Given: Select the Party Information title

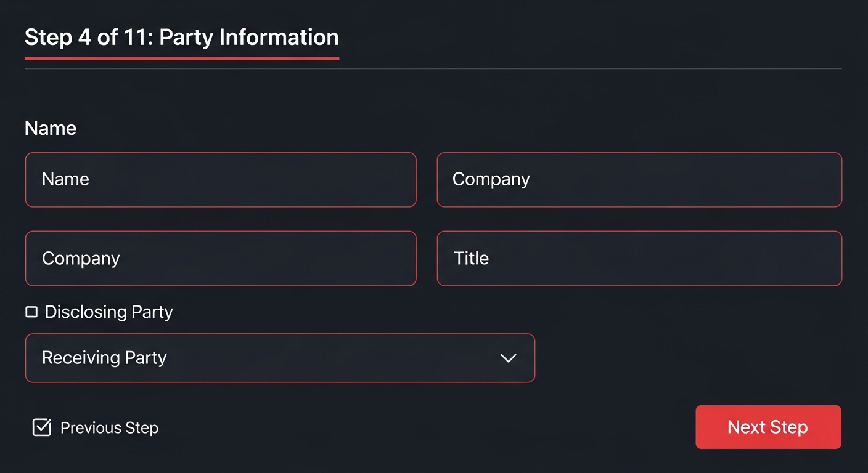Looking at the screenshot, I should click(181, 38).
